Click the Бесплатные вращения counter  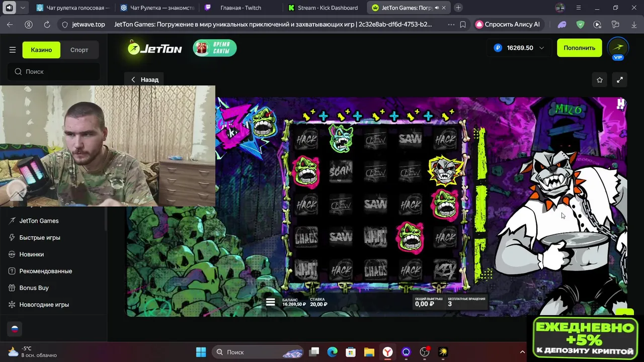pyautogui.click(x=466, y=302)
